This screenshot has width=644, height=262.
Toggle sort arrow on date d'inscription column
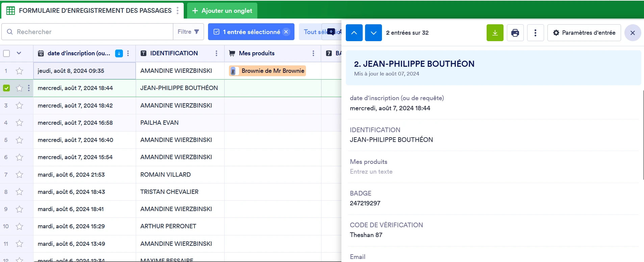pyautogui.click(x=119, y=53)
